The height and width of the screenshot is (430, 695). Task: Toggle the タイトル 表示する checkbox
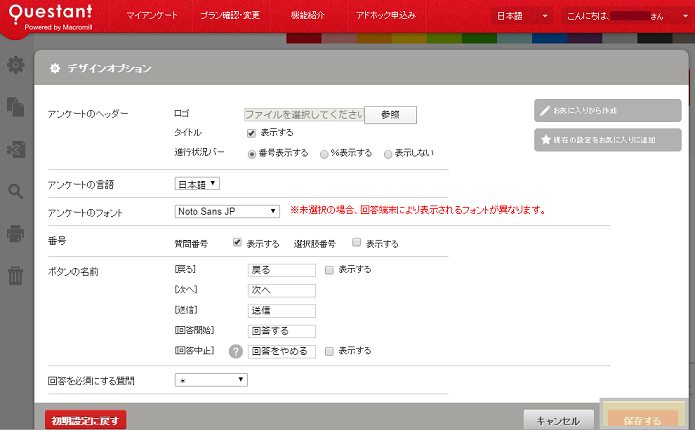pos(252,133)
